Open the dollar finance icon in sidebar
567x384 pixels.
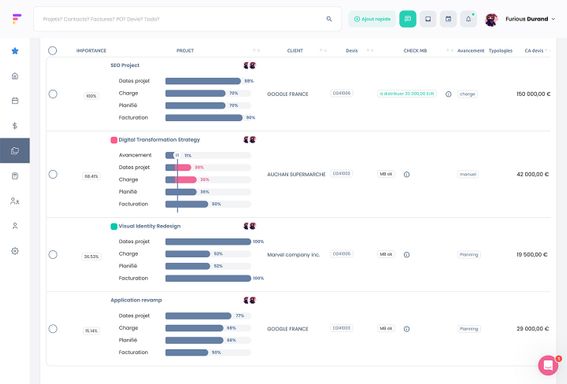(15, 126)
